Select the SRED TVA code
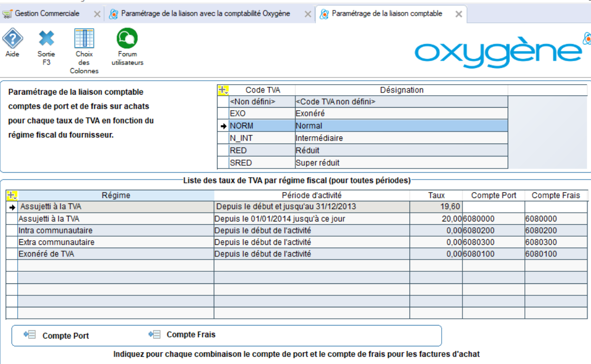This screenshot has height=364, width=591. pos(262,163)
